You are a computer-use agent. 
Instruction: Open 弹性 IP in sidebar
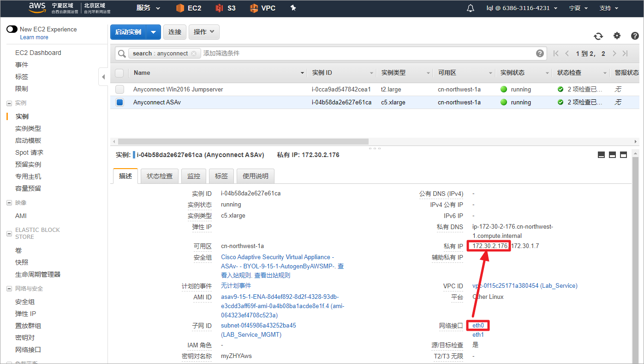[26, 314]
